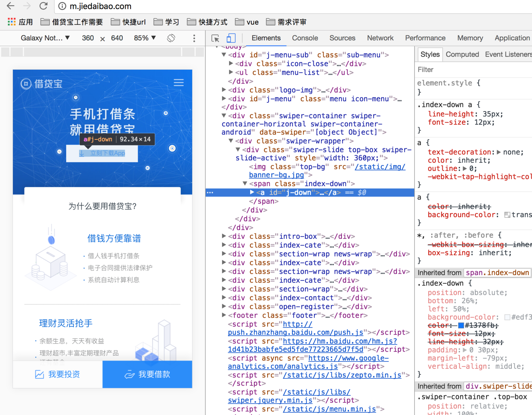This screenshot has width=532, height=415.
Task: Expand the outline shorthand triangle
Action: pyautogui.click(x=465, y=168)
